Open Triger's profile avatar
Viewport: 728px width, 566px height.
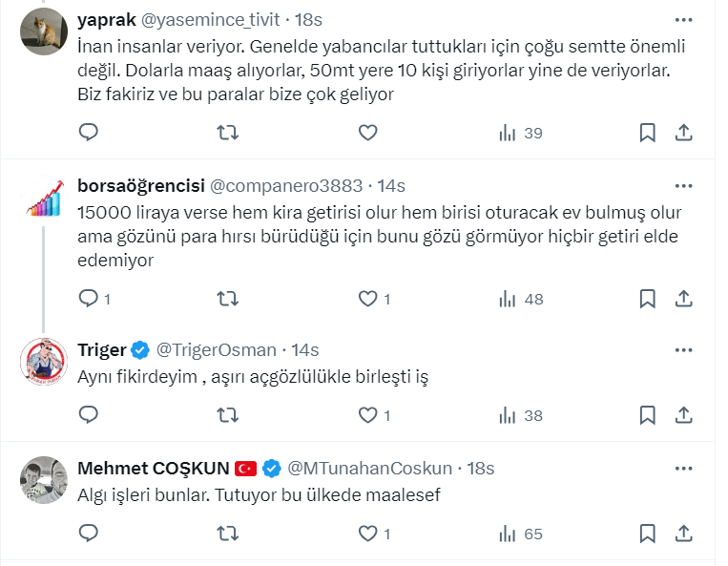[43, 360]
